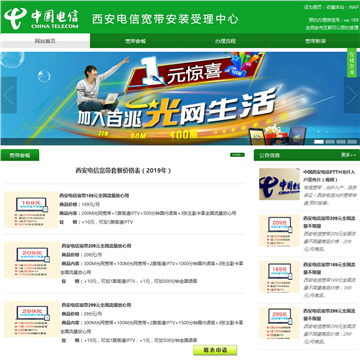Click the 公告信息 sidebar header label
The width and height of the screenshot is (360, 360).
270,155
